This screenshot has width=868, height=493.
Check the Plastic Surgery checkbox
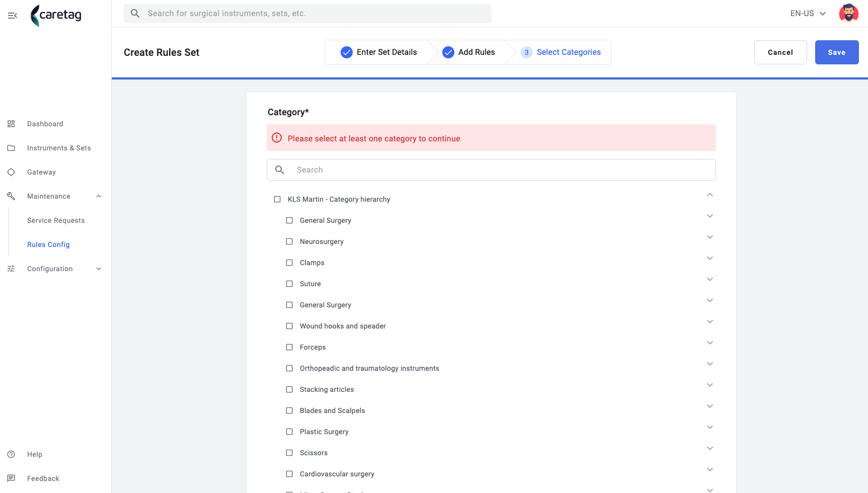coord(289,432)
